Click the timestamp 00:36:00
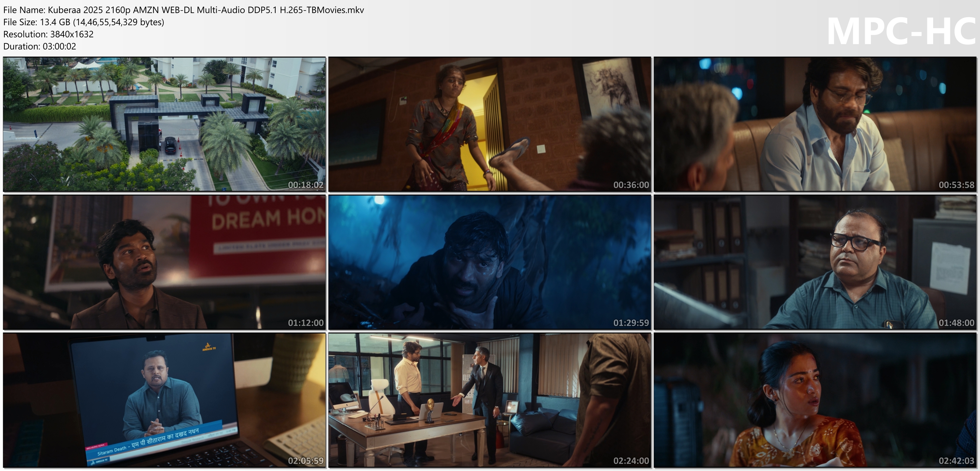 [631, 185]
